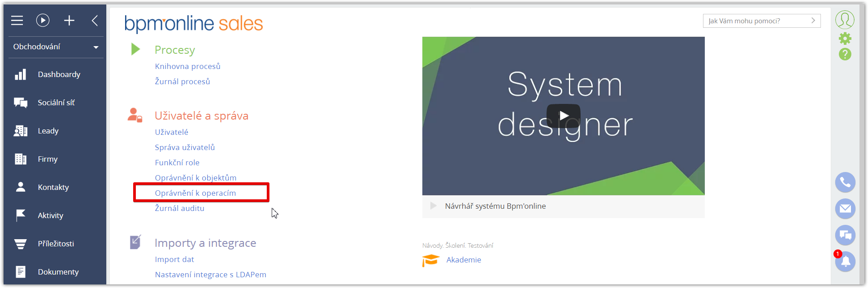Open the feed chat panel button
Screen dimensions: 868x288
click(x=845, y=235)
